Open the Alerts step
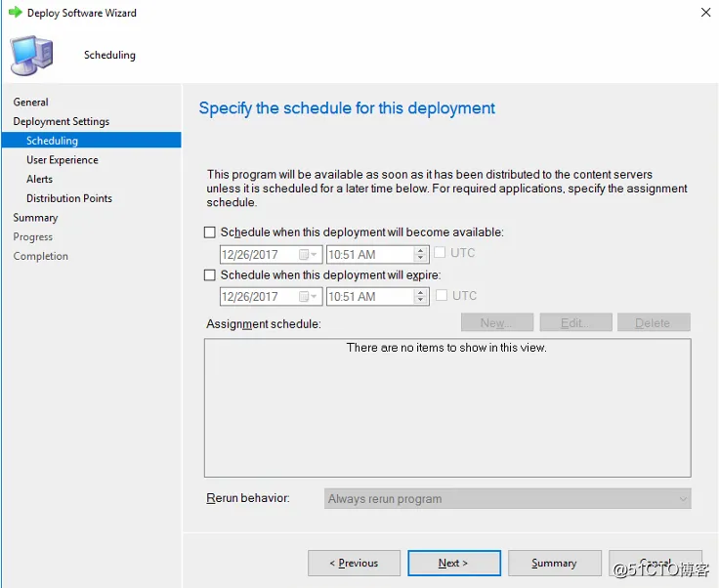Viewport: 719px width, 588px height. [x=39, y=179]
